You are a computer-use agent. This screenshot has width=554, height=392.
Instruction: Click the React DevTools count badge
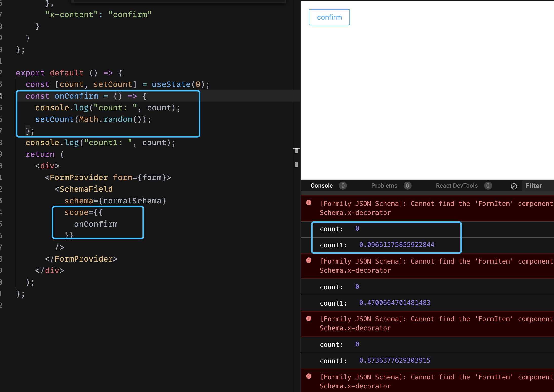click(x=488, y=186)
